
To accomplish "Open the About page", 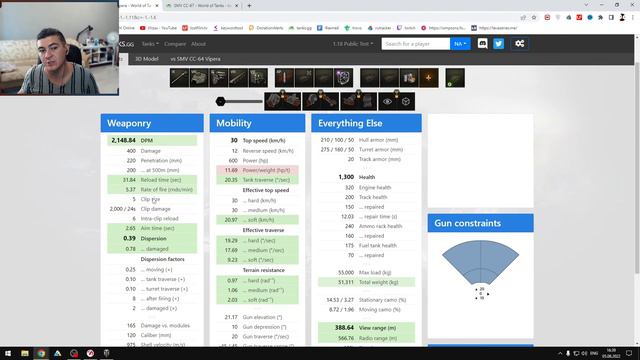I will tap(198, 44).
